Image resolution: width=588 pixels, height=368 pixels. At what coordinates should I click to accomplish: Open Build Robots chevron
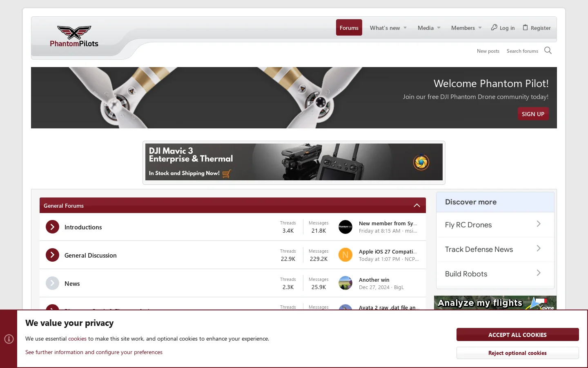[x=539, y=273]
